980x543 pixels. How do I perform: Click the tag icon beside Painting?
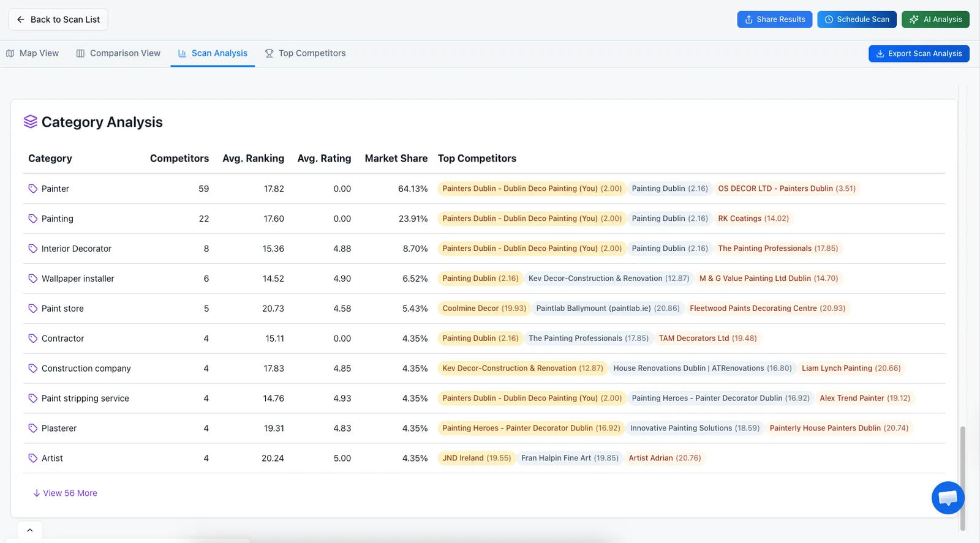33,219
